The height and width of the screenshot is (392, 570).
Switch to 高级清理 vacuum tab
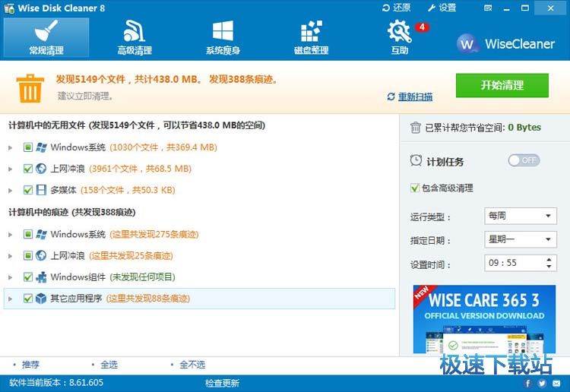(x=135, y=37)
